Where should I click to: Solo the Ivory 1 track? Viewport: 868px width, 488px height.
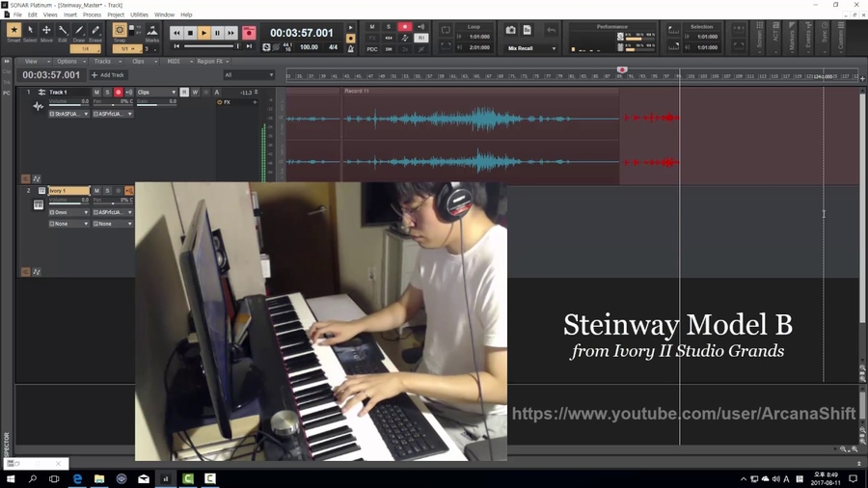coord(107,191)
